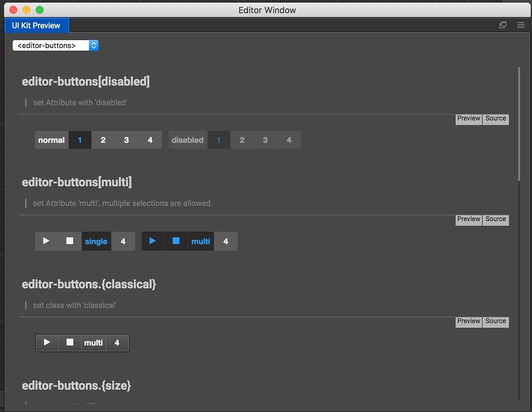Click Preview in the multi section
532x412 pixels.
coord(469,220)
